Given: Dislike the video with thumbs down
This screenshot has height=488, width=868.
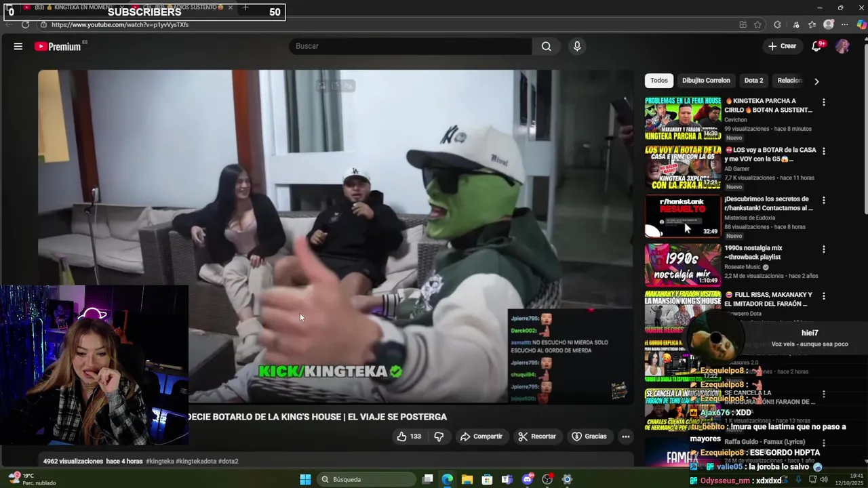Looking at the screenshot, I should coord(439,436).
